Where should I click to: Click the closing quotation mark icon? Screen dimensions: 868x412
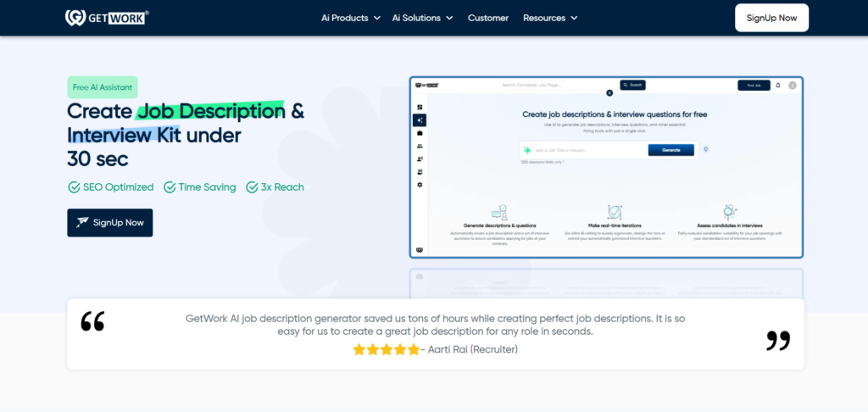(x=778, y=341)
